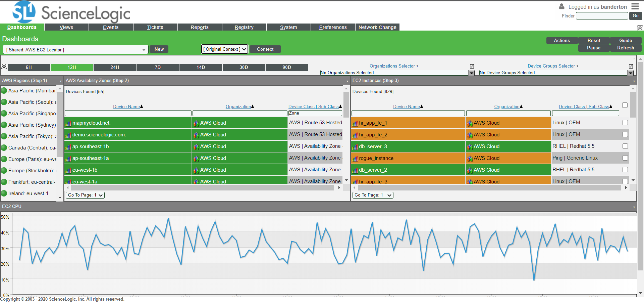Check the db_server_3 row checkbox

point(625,146)
